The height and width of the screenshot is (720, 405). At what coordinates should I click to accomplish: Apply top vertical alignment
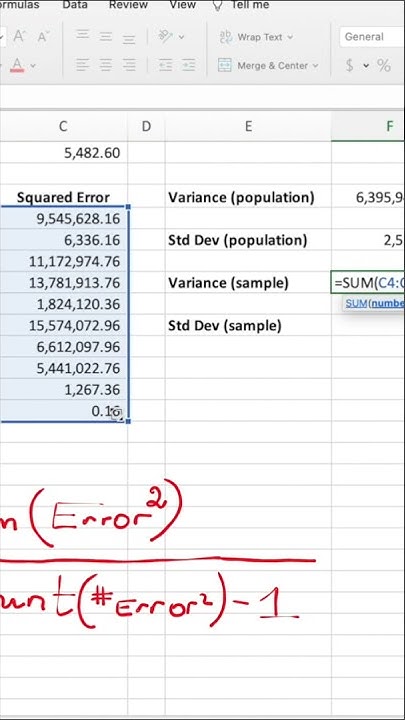pyautogui.click(x=83, y=36)
